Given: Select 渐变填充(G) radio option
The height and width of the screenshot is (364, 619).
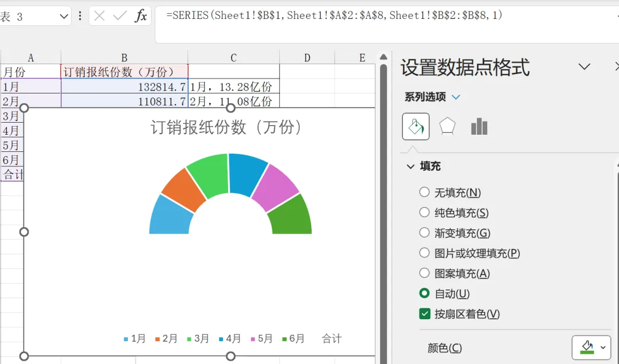Looking at the screenshot, I should pyautogui.click(x=455, y=233).
